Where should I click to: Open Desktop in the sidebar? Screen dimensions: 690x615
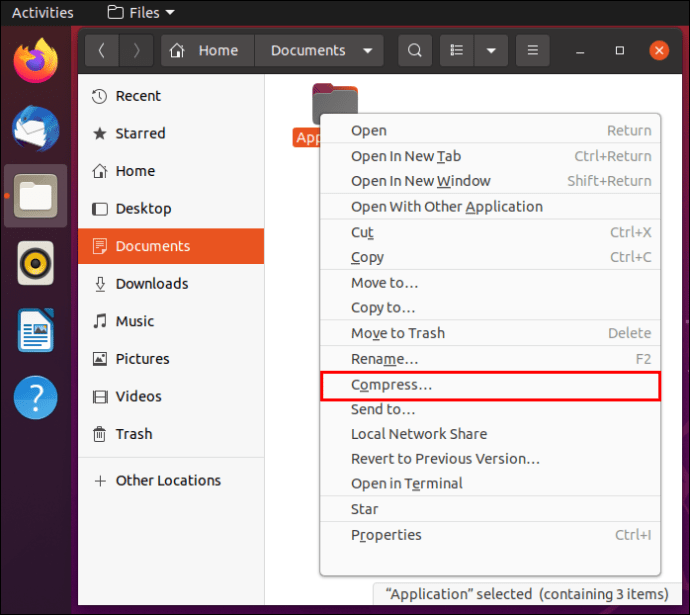(171, 209)
